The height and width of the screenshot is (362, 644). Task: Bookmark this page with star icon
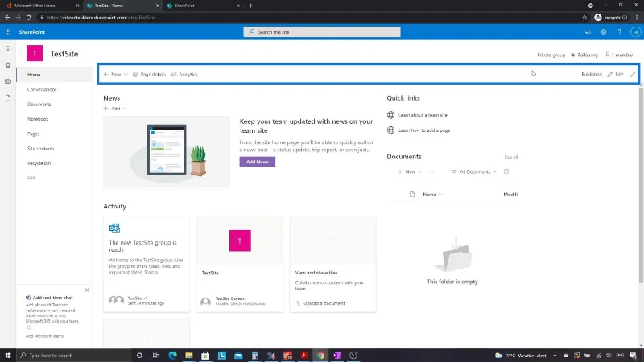pyautogui.click(x=584, y=18)
